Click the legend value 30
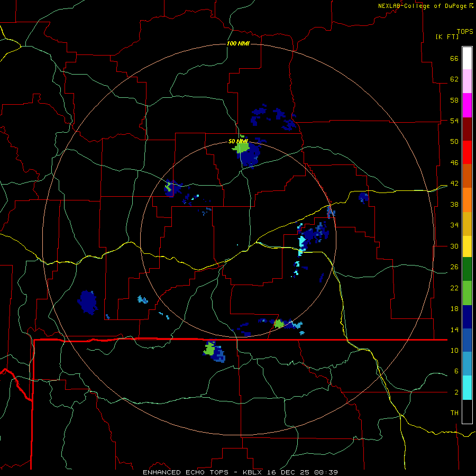This screenshot has height=476, width=476. point(454,246)
